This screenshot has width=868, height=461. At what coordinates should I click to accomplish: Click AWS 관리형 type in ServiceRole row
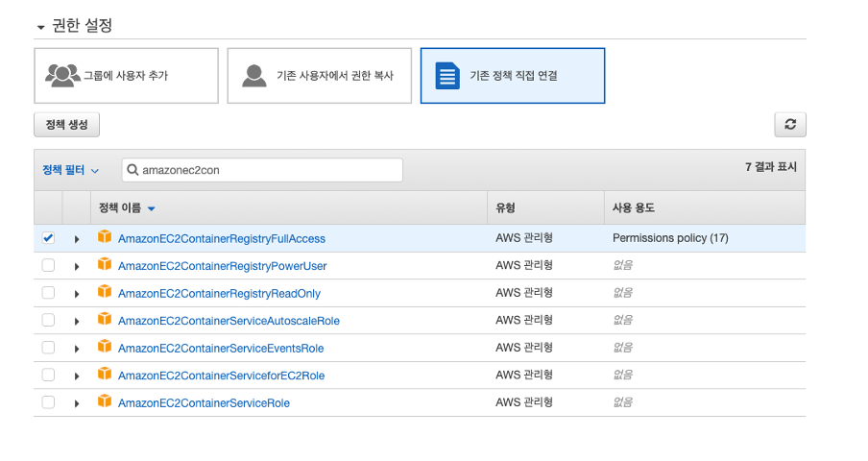point(524,401)
